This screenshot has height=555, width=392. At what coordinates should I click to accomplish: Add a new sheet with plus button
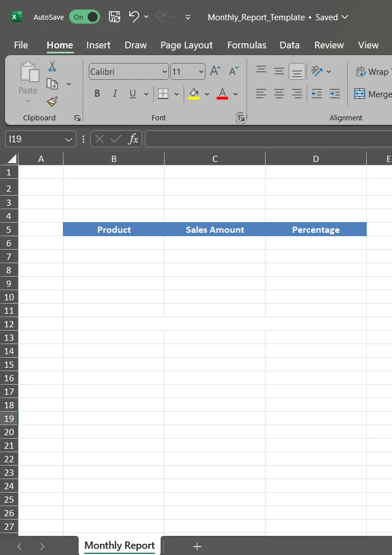point(197,546)
